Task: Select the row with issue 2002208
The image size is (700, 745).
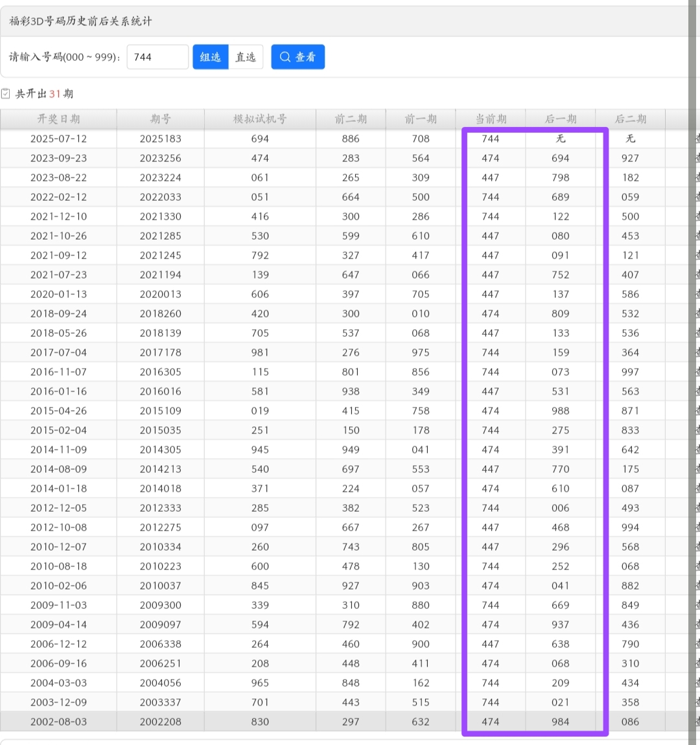Action: coord(160,722)
